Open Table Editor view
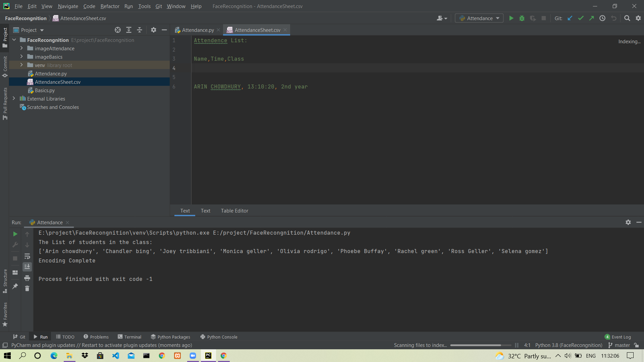This screenshot has height=362, width=644. (x=234, y=211)
